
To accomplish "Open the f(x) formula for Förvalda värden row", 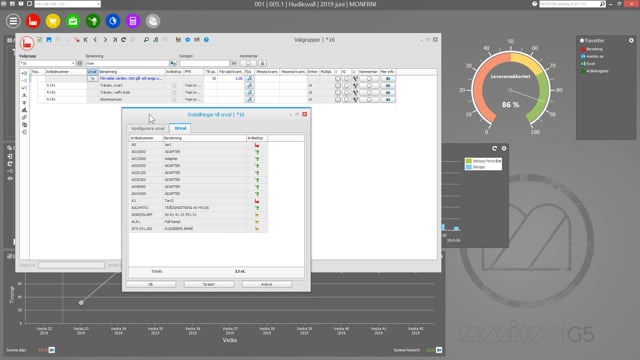I will (x=249, y=78).
